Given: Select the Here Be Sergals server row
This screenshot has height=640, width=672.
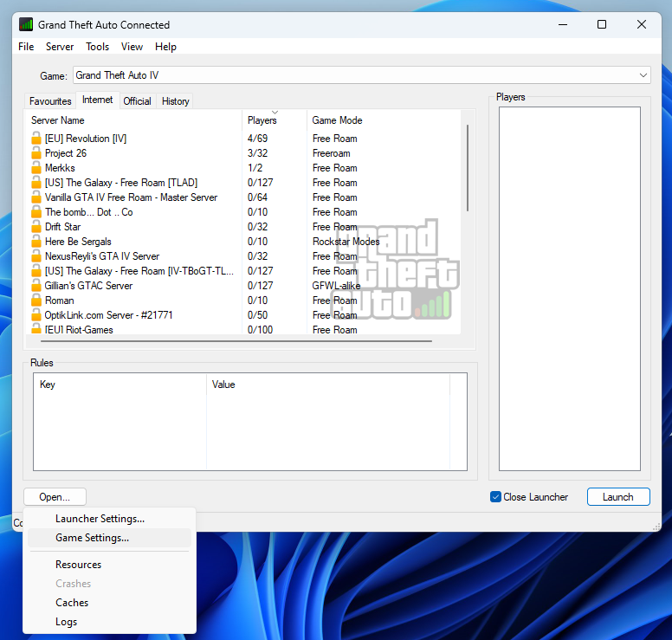Looking at the screenshot, I should point(243,242).
